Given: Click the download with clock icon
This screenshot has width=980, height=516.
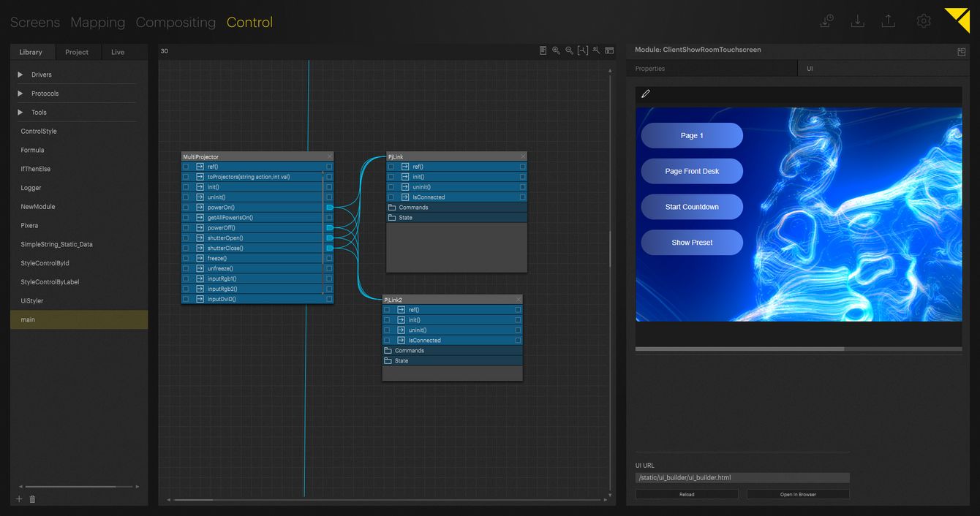Looking at the screenshot, I should pyautogui.click(x=827, y=21).
